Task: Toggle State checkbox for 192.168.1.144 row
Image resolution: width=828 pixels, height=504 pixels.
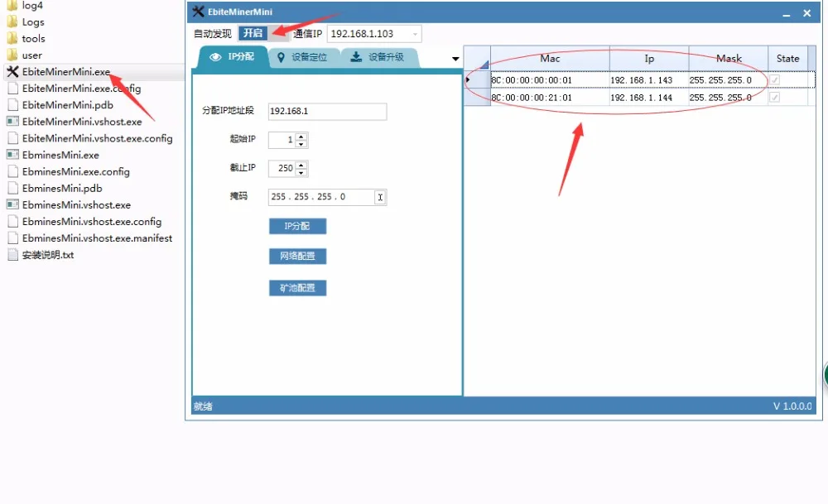Action: coord(774,97)
